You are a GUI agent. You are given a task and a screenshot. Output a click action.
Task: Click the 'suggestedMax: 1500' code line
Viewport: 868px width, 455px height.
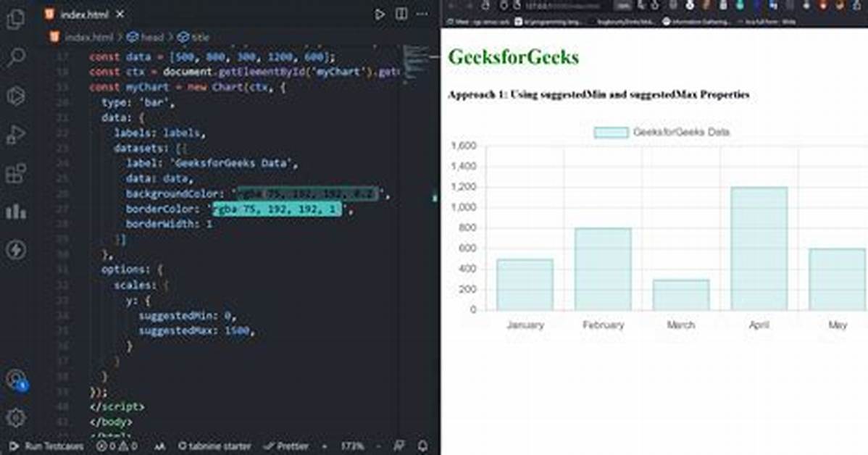[x=196, y=331]
